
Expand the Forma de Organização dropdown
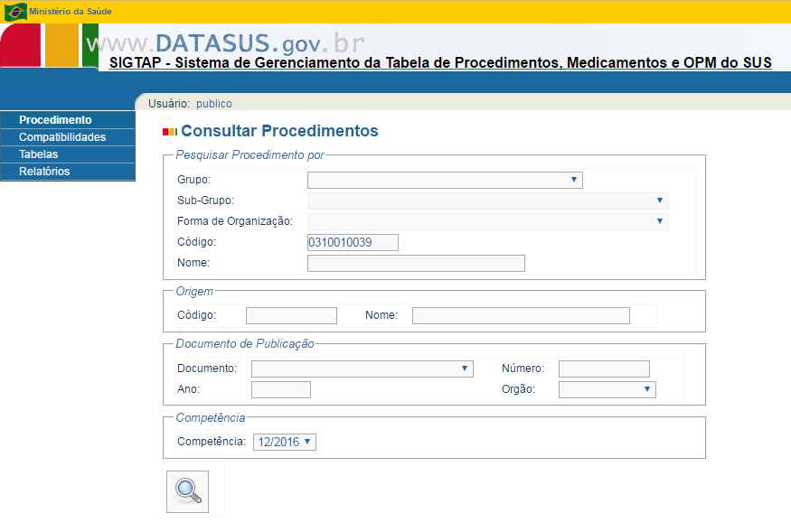pyautogui.click(x=487, y=221)
